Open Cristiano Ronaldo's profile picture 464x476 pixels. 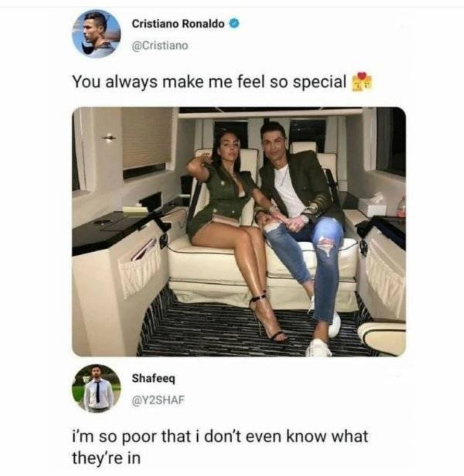point(96,34)
